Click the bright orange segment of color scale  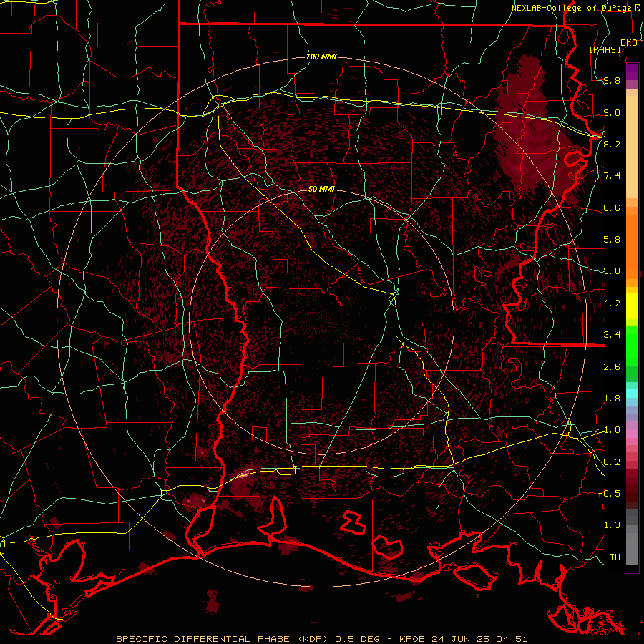pos(632,246)
